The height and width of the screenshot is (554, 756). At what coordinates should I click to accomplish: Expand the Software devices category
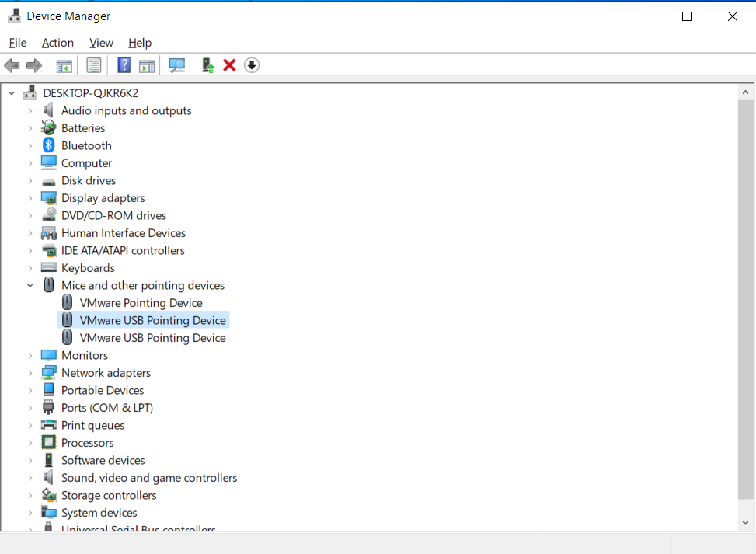click(x=30, y=460)
